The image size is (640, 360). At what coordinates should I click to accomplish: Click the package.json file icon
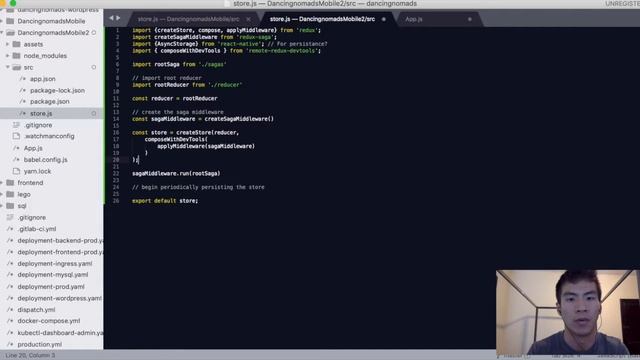23,102
